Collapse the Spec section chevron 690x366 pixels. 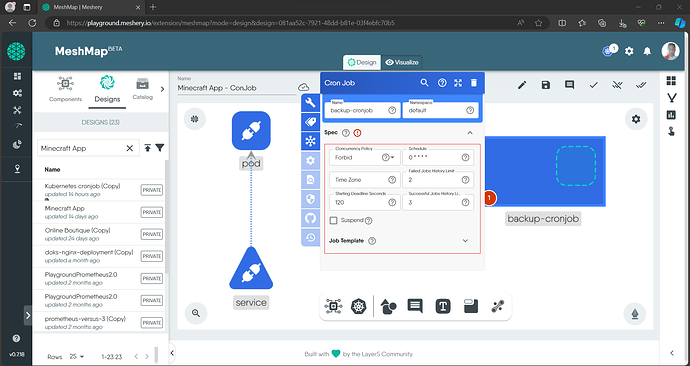click(470, 133)
